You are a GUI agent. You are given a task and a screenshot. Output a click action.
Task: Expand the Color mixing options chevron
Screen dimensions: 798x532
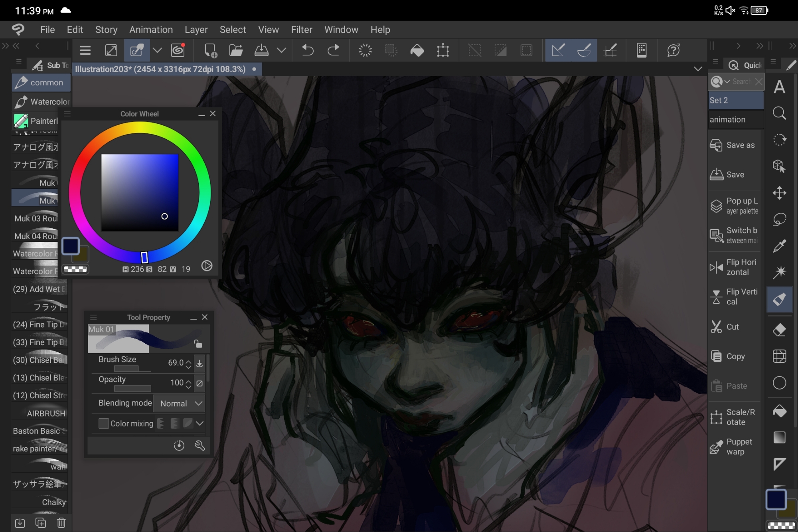[x=200, y=423]
